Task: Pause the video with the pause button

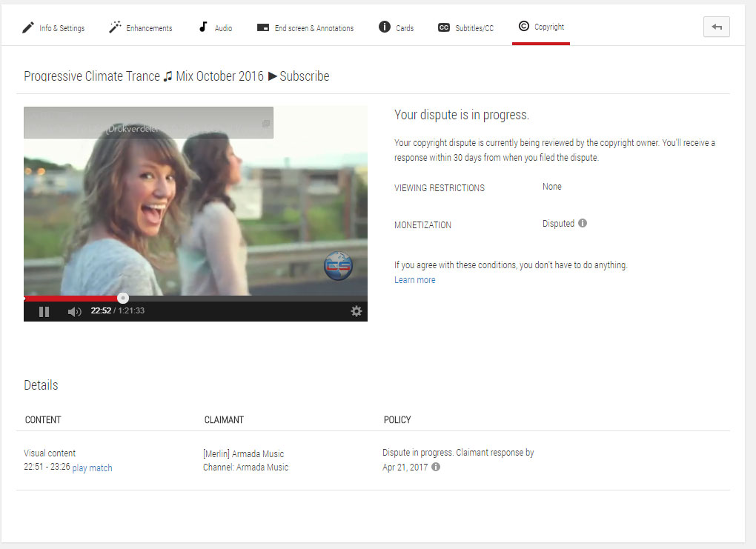Action: [x=44, y=312]
